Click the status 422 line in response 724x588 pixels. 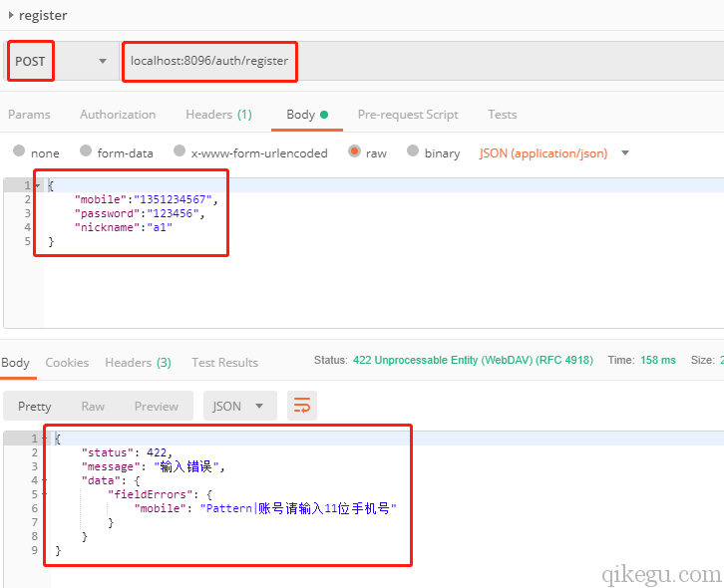(x=127, y=452)
